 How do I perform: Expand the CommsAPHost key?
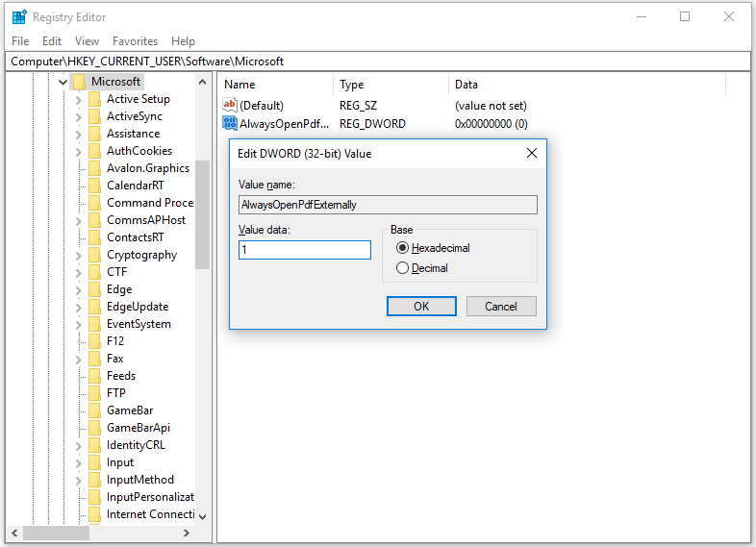click(x=78, y=221)
